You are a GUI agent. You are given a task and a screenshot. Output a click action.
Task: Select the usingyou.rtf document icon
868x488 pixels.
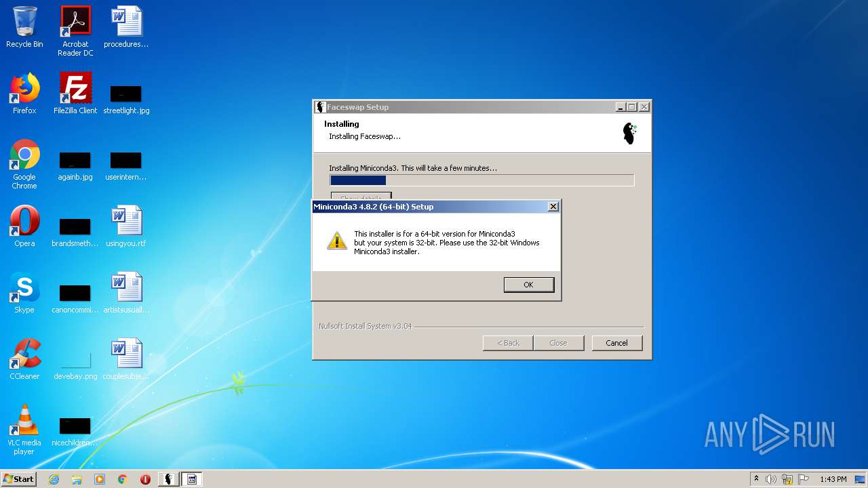126,226
